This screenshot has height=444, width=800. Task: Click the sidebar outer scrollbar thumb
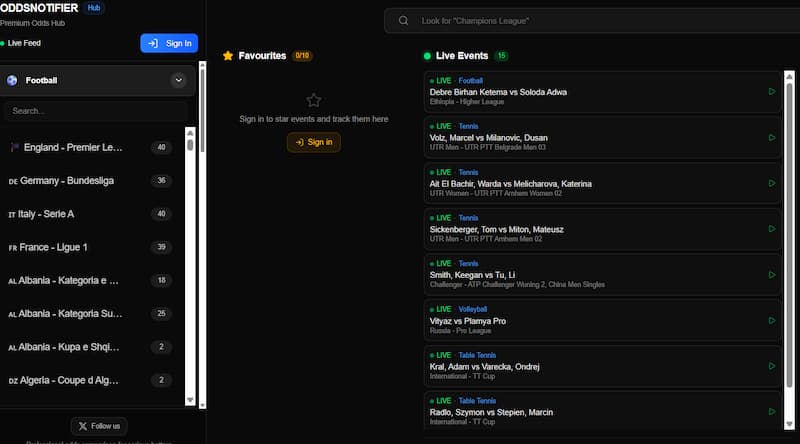click(x=203, y=110)
